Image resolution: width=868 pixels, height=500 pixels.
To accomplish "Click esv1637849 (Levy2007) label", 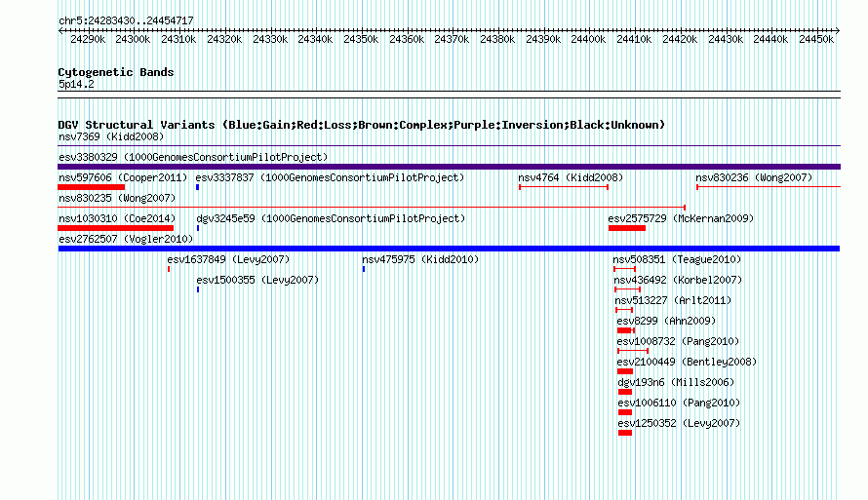I will coord(228,259).
